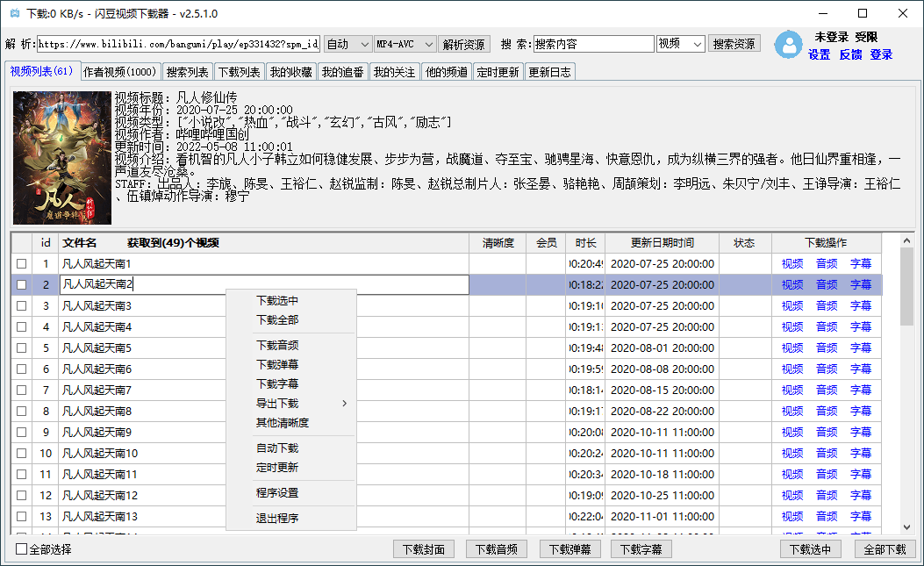Click the 下载封面 cover download button
The image size is (924, 566).
(x=423, y=548)
